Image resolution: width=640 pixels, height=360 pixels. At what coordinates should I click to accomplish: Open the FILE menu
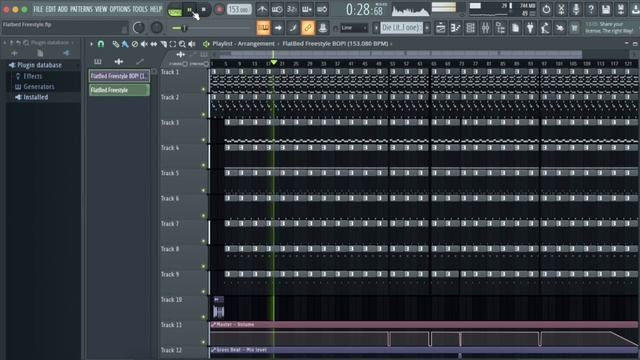pos(38,9)
